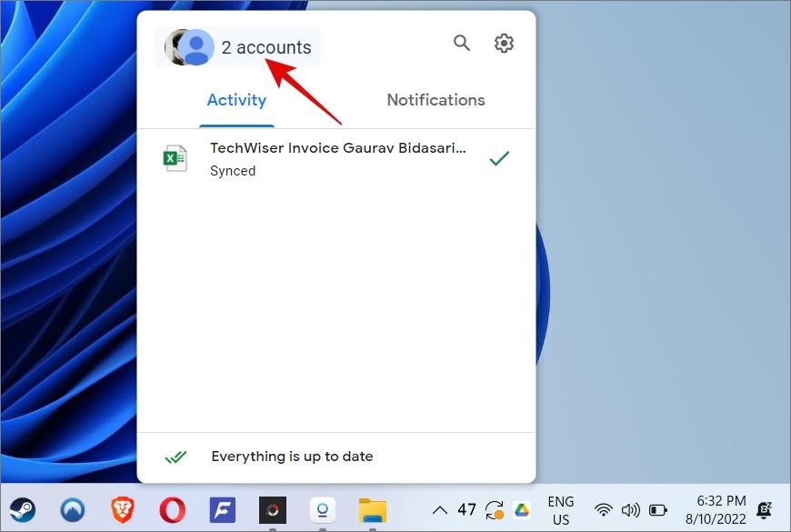
Task: Switch to the Activity tab
Action: pyautogui.click(x=236, y=100)
